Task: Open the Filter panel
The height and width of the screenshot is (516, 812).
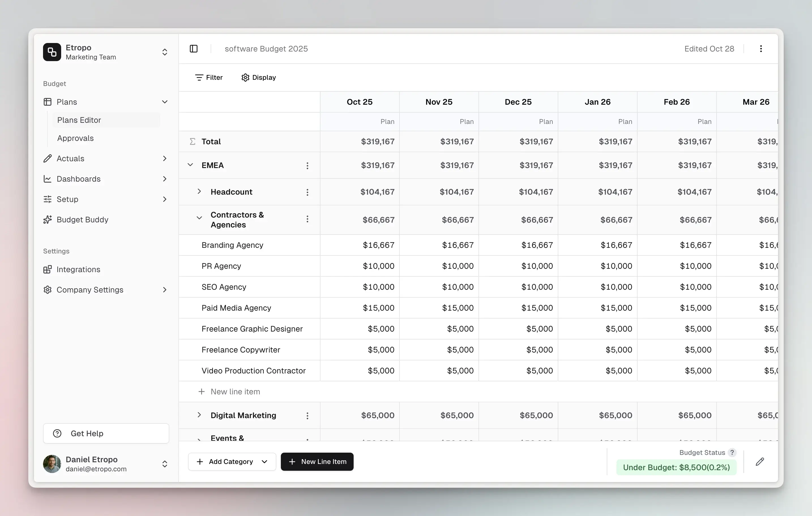Action: (x=209, y=77)
